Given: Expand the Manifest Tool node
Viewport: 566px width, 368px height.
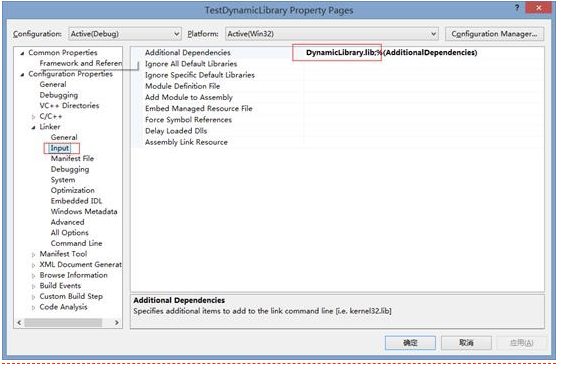Looking at the screenshot, I should tap(34, 255).
